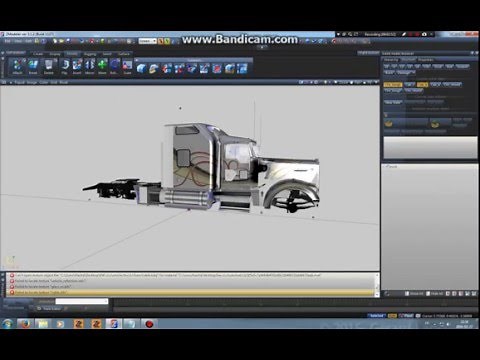
Task: Switch to the Structure tab in the nodes browser
Action: (408, 60)
